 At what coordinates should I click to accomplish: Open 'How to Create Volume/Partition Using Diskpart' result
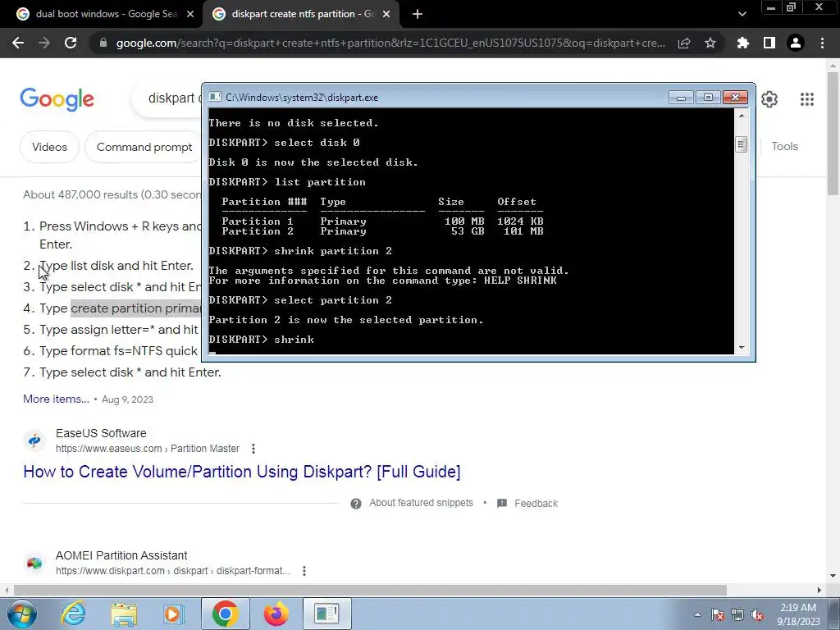coord(242,472)
